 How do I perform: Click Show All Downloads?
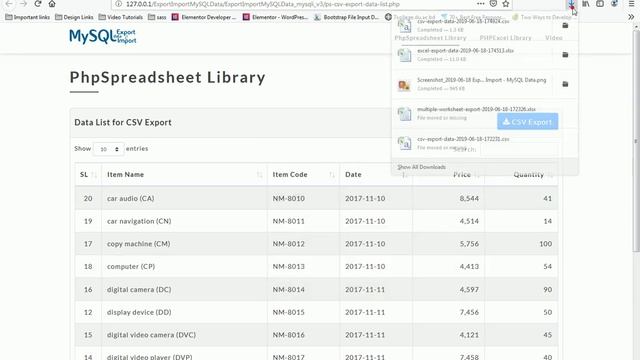coord(422,167)
